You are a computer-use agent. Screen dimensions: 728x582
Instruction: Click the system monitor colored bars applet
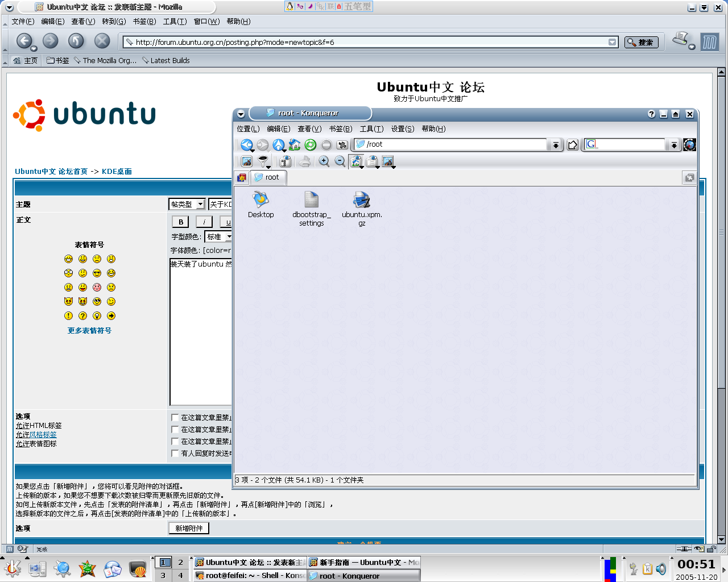pyautogui.click(x=610, y=569)
